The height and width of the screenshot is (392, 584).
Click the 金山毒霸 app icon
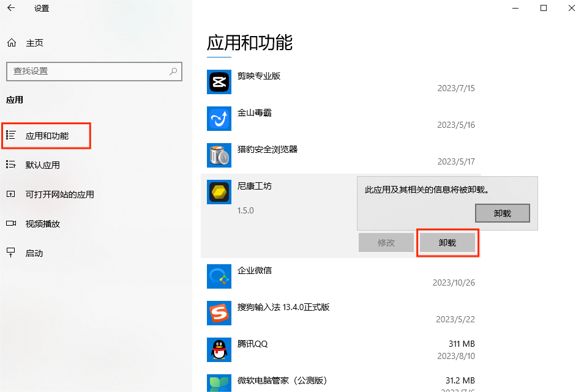point(219,118)
